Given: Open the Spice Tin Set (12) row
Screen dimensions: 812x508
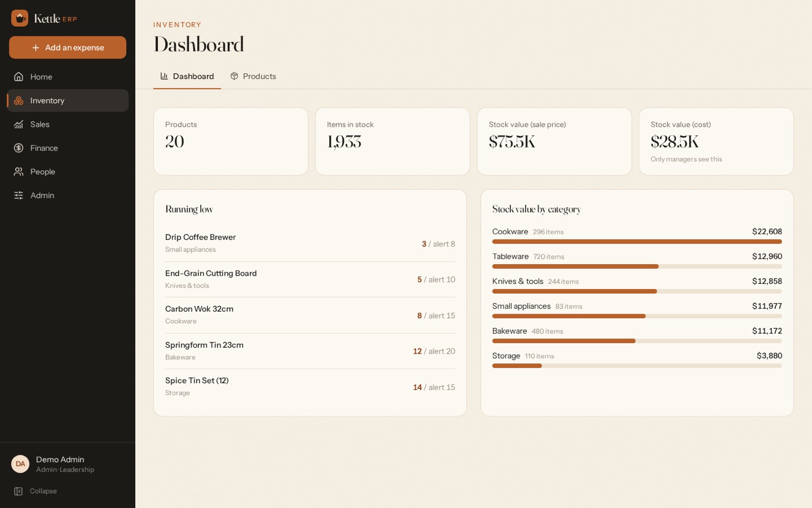Looking at the screenshot, I should pyautogui.click(x=310, y=387).
